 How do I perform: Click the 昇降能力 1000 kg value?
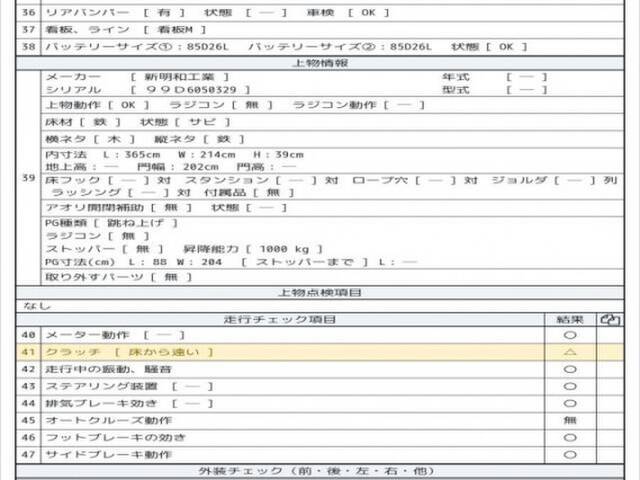point(253,249)
